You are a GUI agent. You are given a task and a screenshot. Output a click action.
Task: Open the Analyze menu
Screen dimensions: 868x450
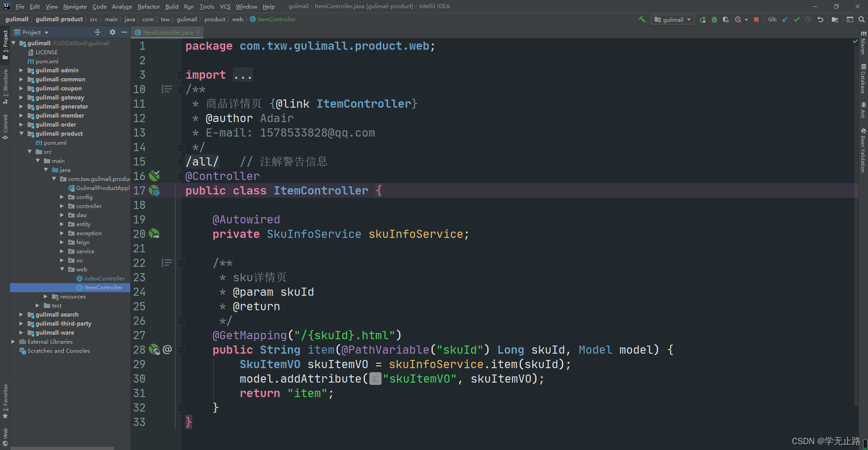(122, 6)
